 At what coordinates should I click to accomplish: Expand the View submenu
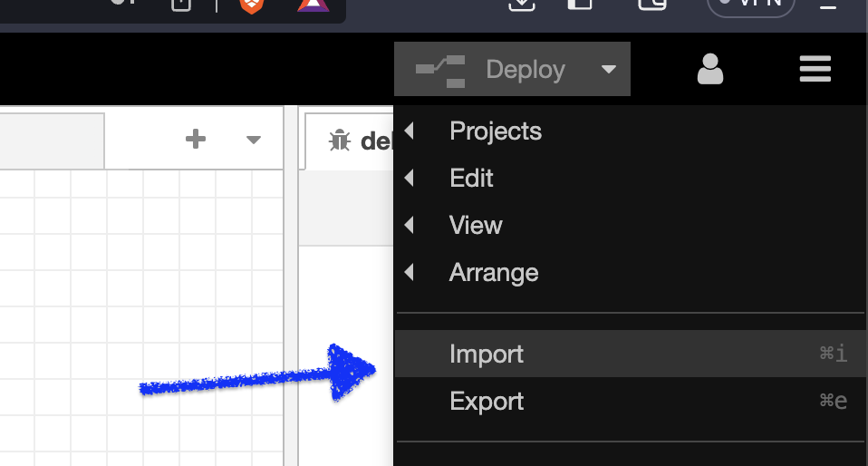[475, 226]
